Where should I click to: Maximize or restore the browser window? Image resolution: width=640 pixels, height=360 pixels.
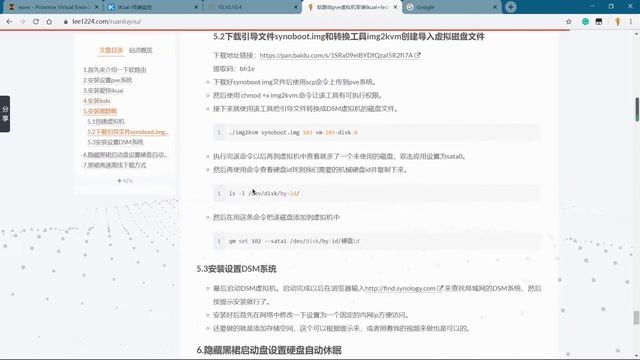611,7
